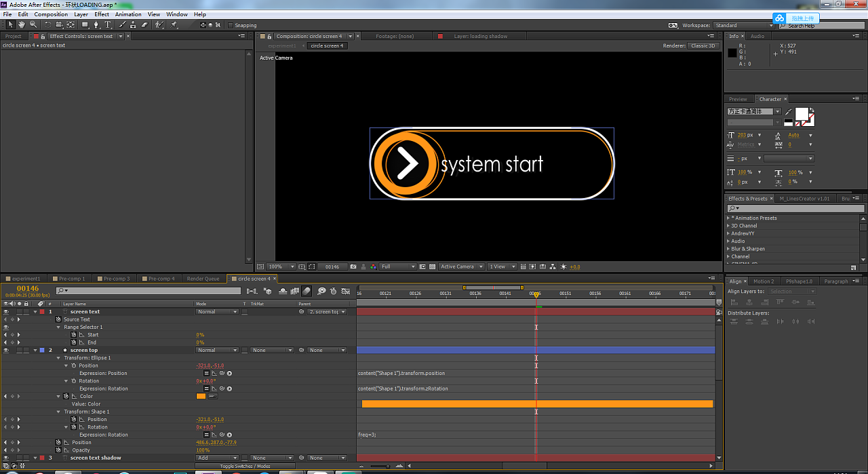This screenshot has height=474, width=868.
Task: Select the Puppet Pin tool
Action: [x=173, y=24]
